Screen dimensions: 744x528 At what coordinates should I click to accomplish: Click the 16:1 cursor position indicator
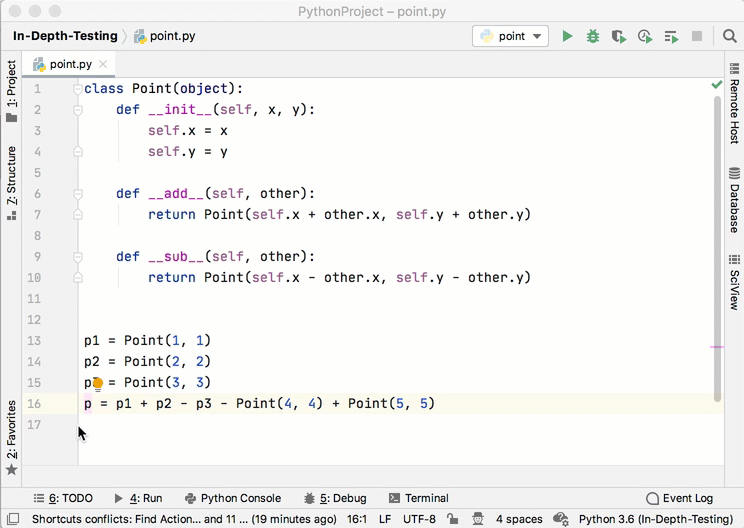point(356,519)
